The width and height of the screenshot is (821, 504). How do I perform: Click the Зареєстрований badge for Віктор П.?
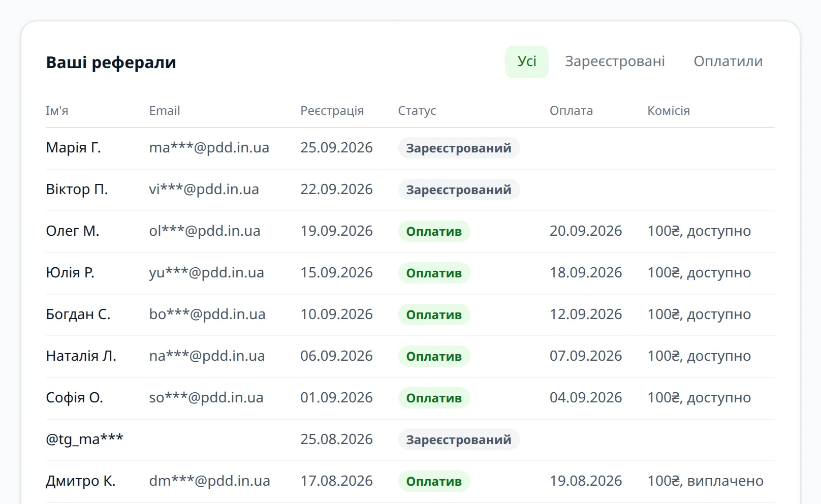coord(459,190)
